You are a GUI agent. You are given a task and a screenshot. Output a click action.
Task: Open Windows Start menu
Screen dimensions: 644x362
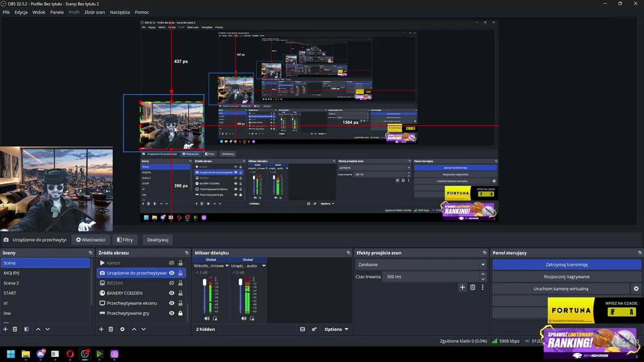[11, 354]
